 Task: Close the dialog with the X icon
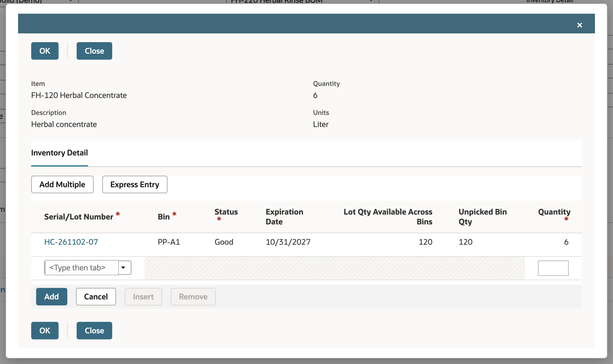(x=579, y=25)
